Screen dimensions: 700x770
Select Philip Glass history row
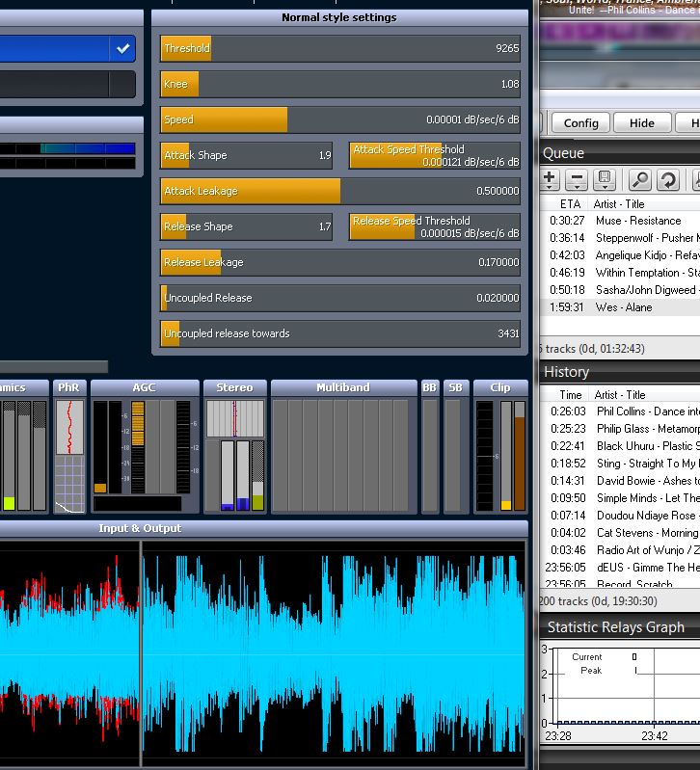click(620, 429)
